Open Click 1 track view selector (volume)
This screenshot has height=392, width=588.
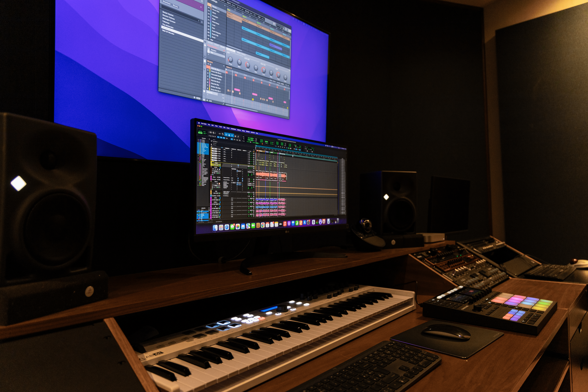click(216, 185)
